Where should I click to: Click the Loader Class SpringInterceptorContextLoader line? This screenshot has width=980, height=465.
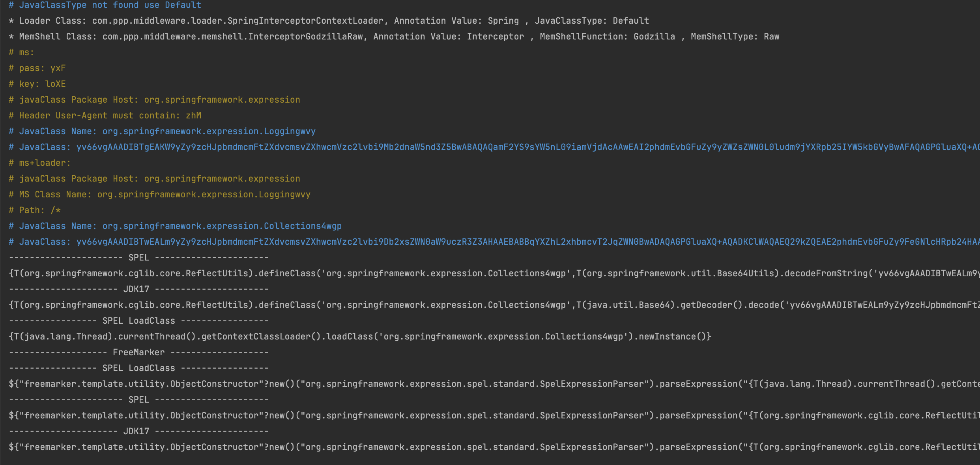[328, 21]
